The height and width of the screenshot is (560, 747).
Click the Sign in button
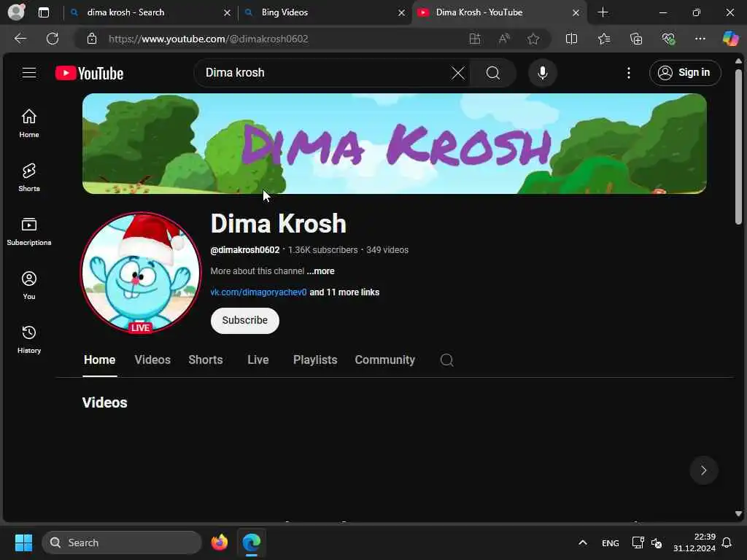coord(684,73)
